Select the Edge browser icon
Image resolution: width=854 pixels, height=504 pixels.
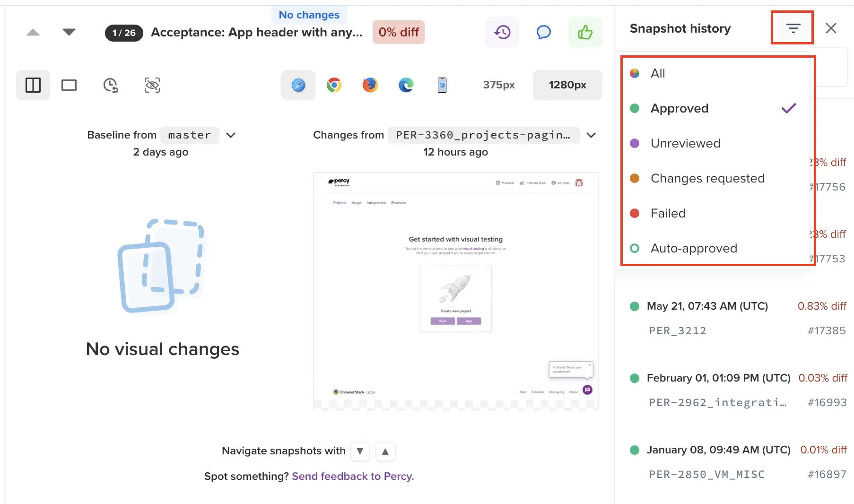[406, 85]
